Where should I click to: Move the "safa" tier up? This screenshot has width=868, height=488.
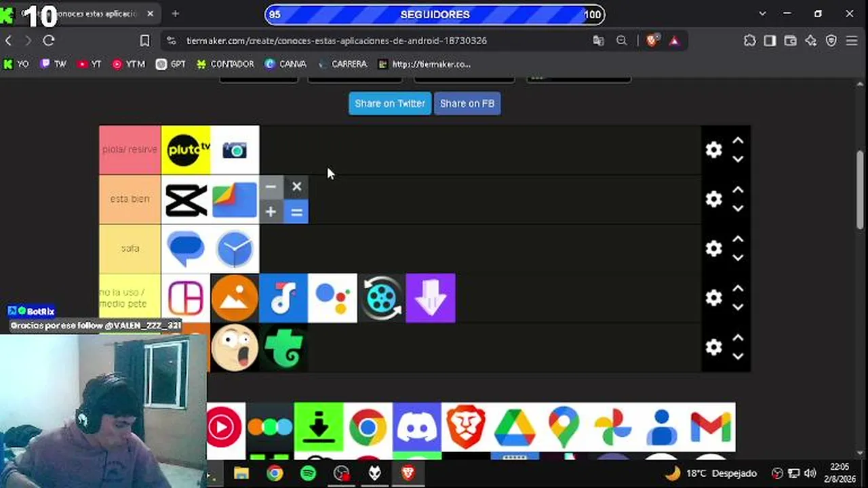pos(738,240)
